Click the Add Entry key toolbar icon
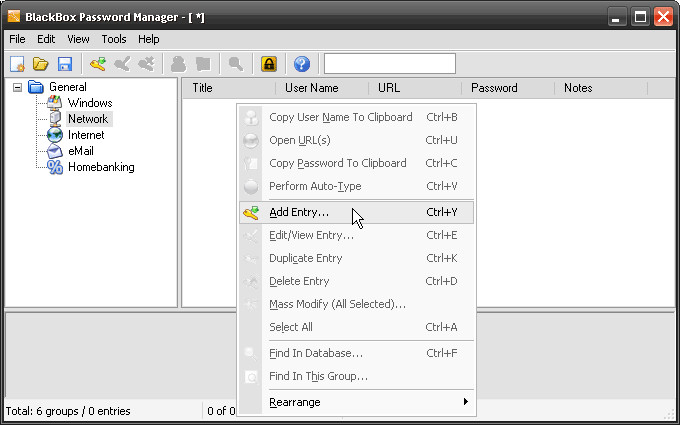Viewport: 680px width, 425px height. pos(97,64)
